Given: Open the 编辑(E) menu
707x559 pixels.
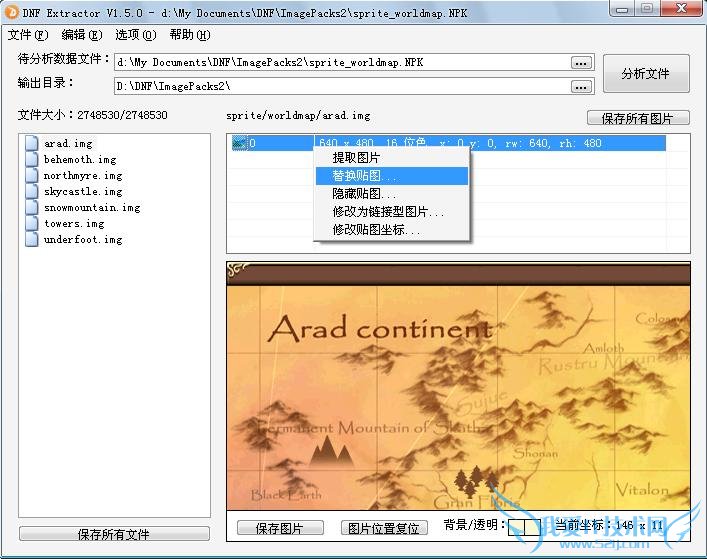Looking at the screenshot, I should click(82, 35).
